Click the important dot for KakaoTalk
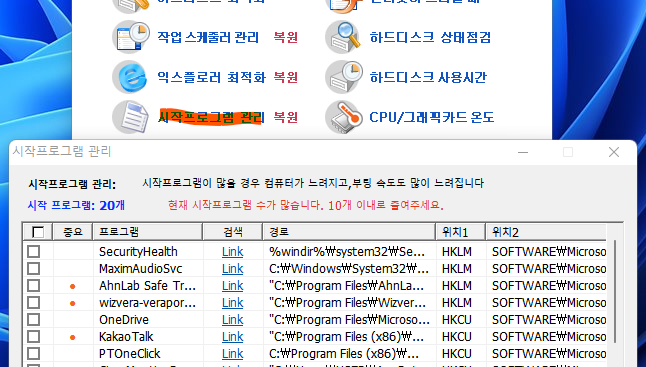 coord(73,337)
